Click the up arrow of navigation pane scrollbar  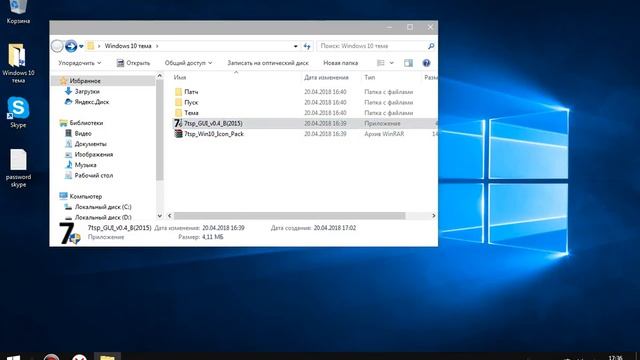click(x=160, y=76)
